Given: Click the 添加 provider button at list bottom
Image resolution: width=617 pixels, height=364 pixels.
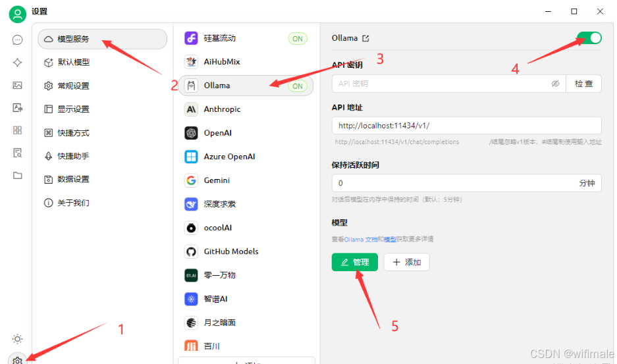Looking at the screenshot, I should (246, 361).
